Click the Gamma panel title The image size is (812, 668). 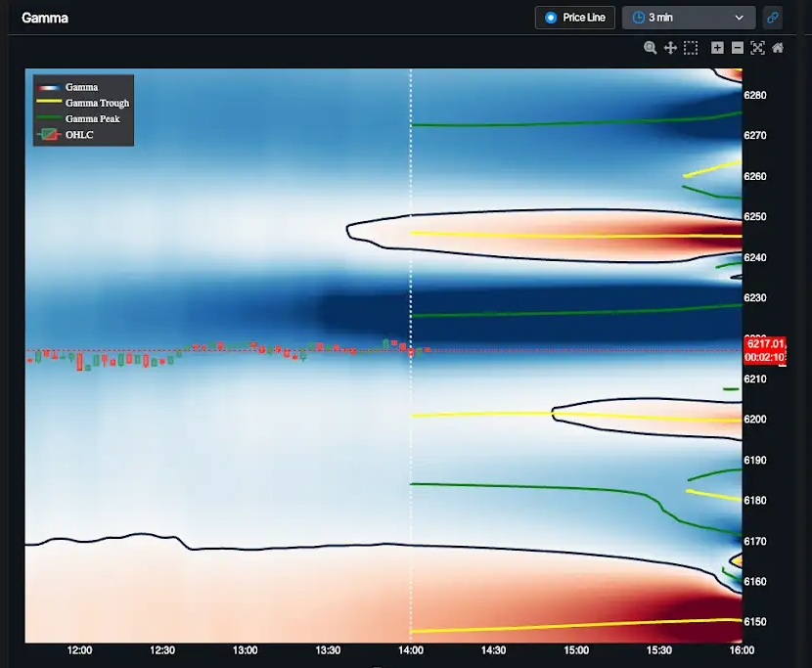(x=45, y=18)
